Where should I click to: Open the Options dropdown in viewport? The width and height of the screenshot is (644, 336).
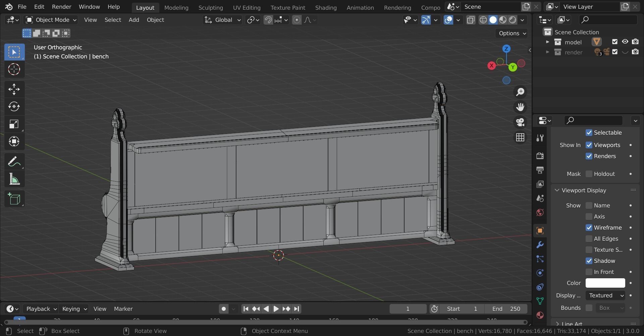pyautogui.click(x=512, y=33)
